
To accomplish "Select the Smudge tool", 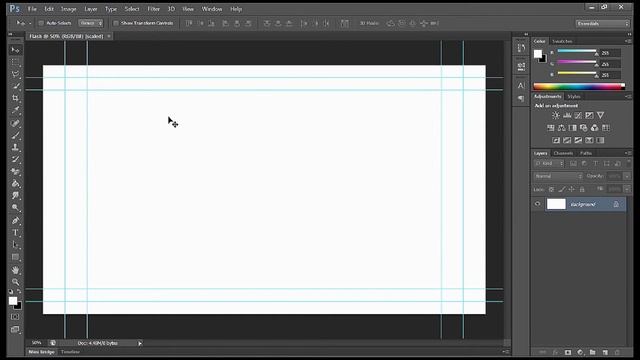I will (15, 196).
